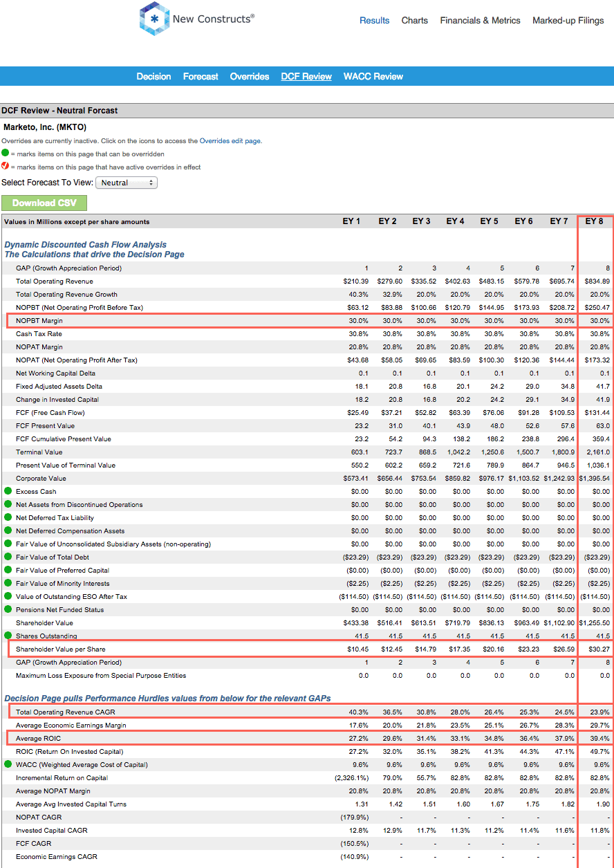
Task: Go to Financials & Metrics
Action: (481, 21)
